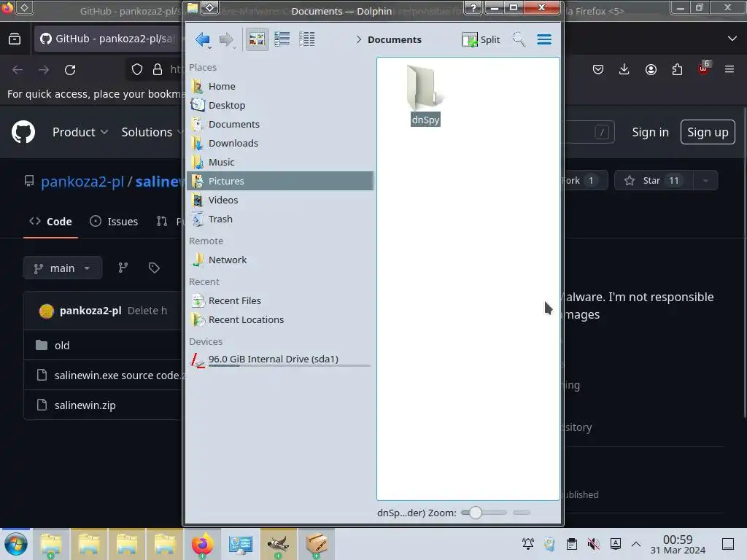747x560 pixels.
Task: Click Documents breadcrumb in location bar
Action: (395, 39)
